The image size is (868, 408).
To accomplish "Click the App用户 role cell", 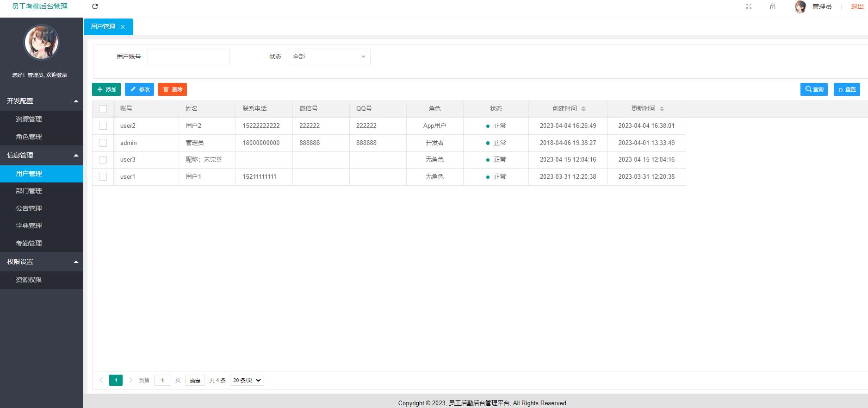I will click(435, 126).
